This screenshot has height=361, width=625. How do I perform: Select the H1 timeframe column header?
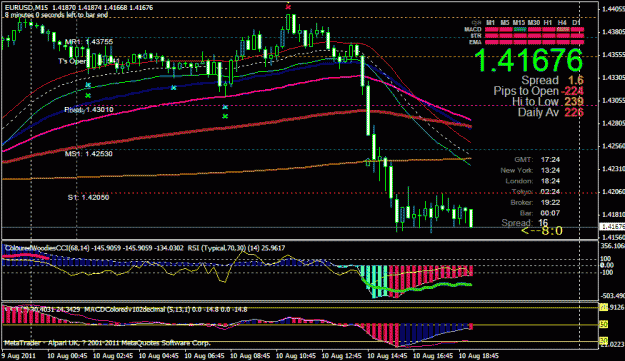tap(548, 23)
